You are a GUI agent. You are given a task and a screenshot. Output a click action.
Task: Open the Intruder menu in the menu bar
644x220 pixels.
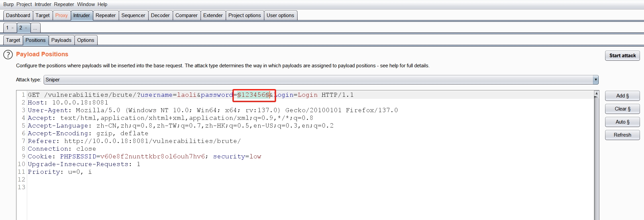click(x=43, y=4)
